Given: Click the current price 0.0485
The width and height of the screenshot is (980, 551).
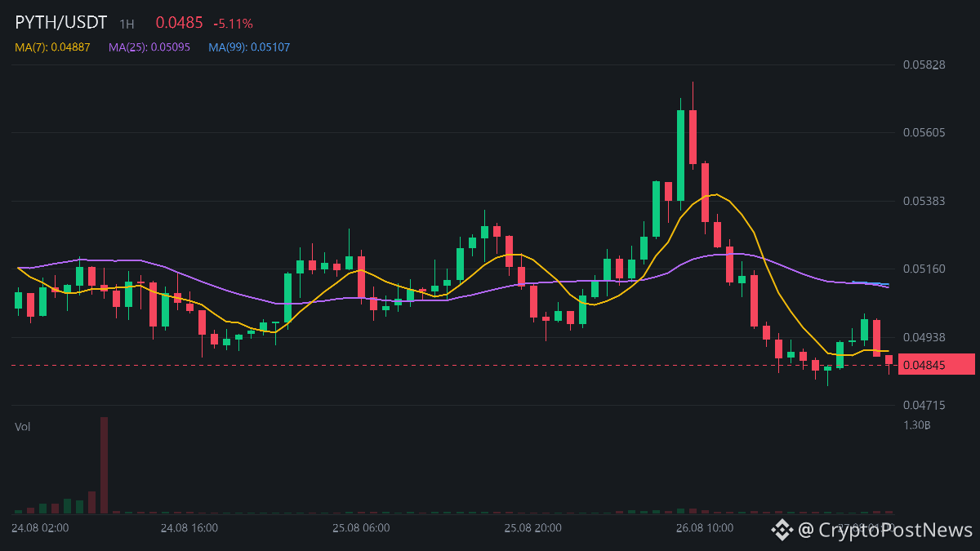Looking at the screenshot, I should (x=179, y=23).
